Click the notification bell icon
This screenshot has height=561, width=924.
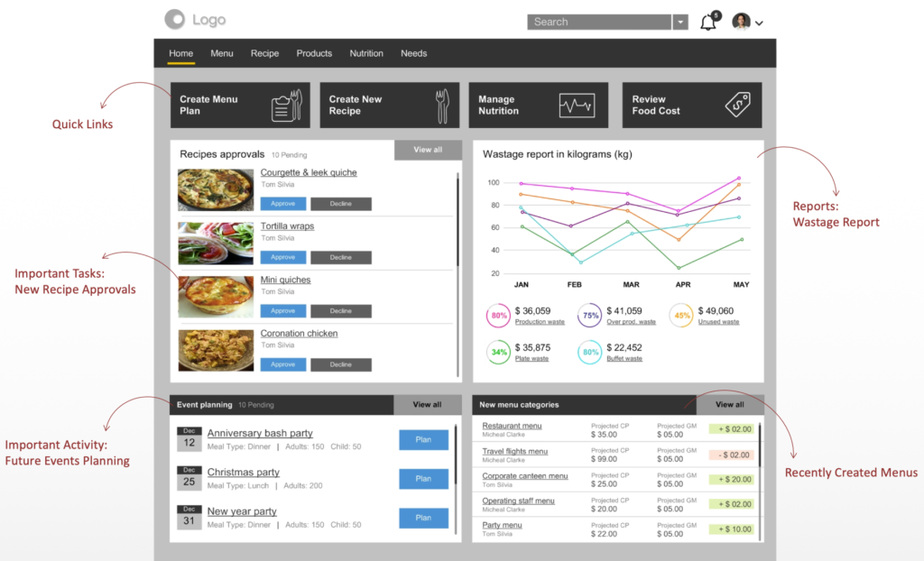(708, 23)
